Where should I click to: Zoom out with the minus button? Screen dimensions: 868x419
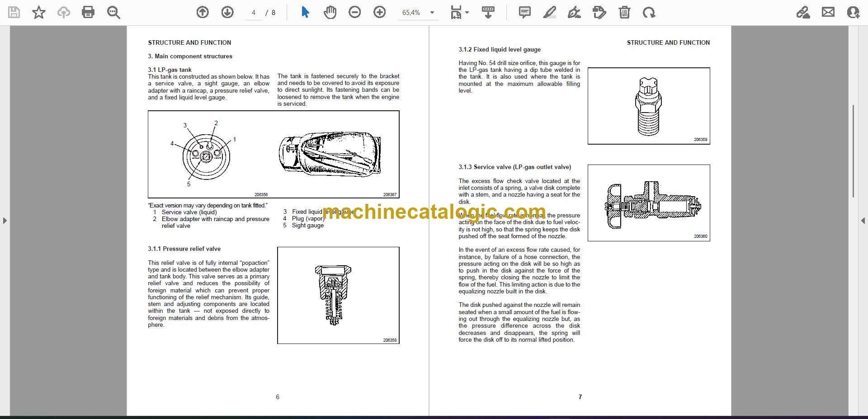[x=355, y=13]
